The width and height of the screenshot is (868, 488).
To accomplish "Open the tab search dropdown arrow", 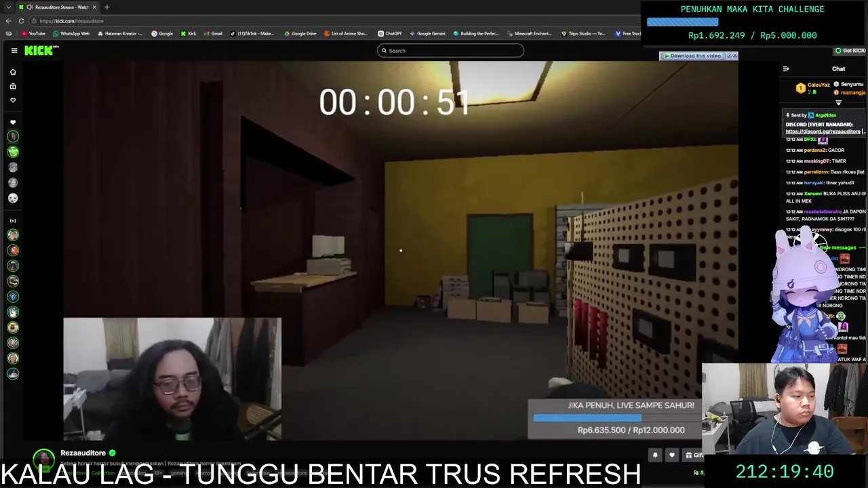I will point(8,7).
